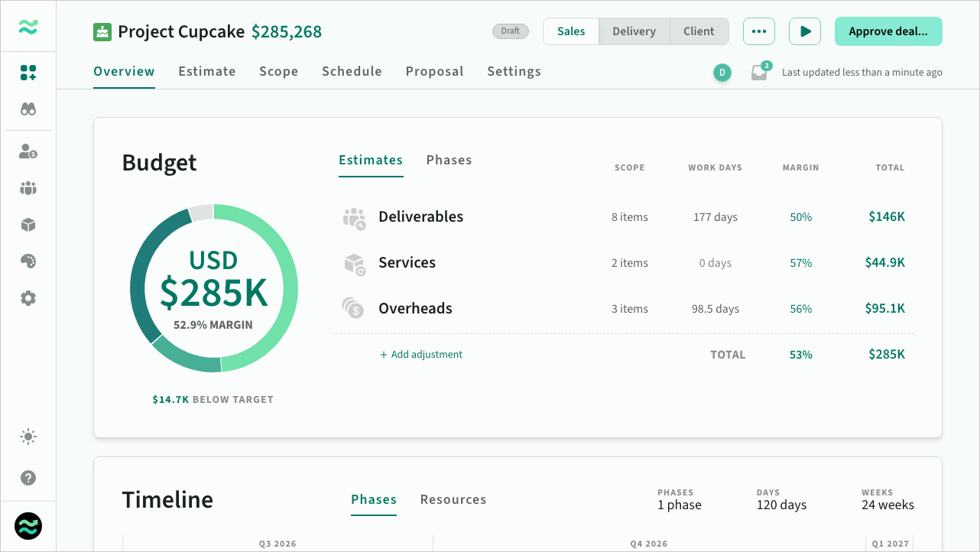Open the Scope tab

coord(278,72)
